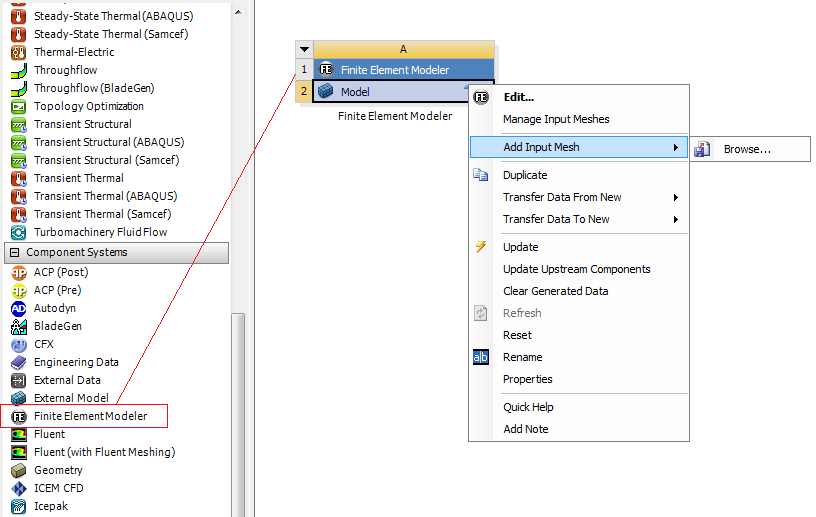Expand Transfer Data To New submenu arrow
This screenshot has width=816, height=517.
pyautogui.click(x=675, y=220)
